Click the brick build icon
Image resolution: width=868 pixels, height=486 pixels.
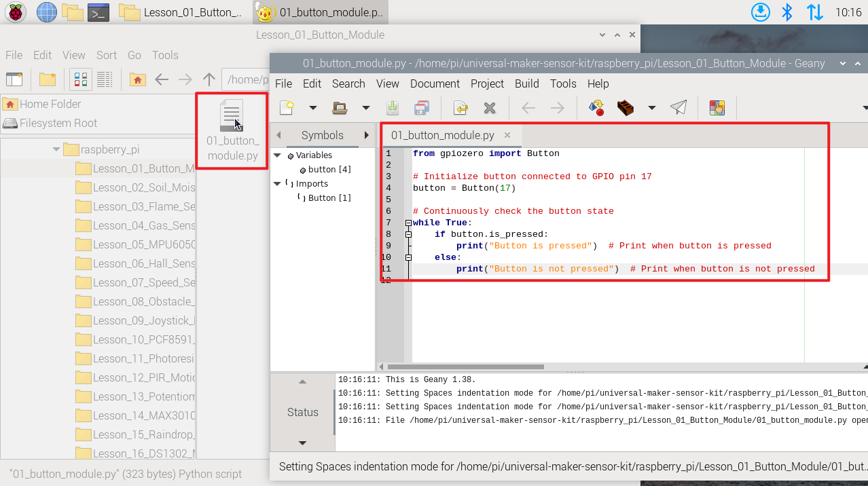[625, 107]
